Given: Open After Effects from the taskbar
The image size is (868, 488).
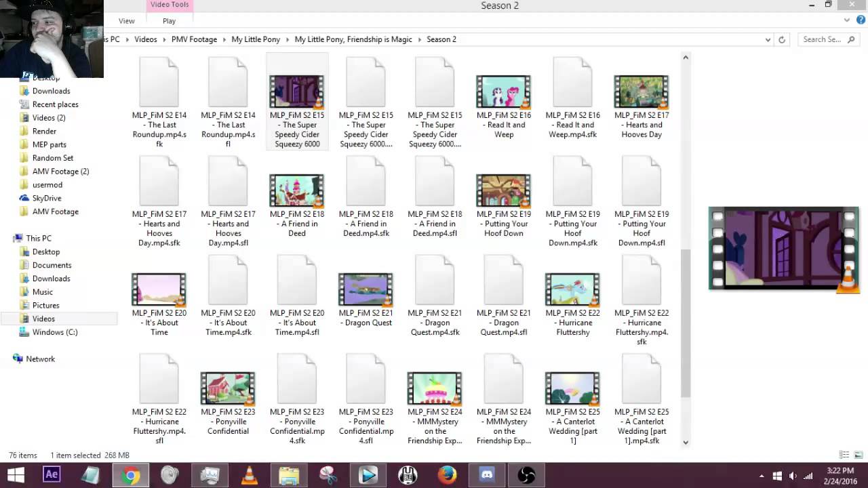Looking at the screenshot, I should (x=52, y=475).
